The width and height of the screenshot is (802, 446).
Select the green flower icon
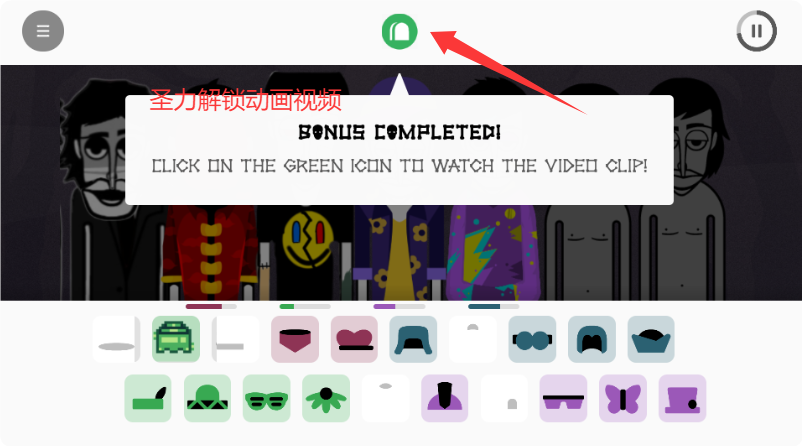point(326,398)
